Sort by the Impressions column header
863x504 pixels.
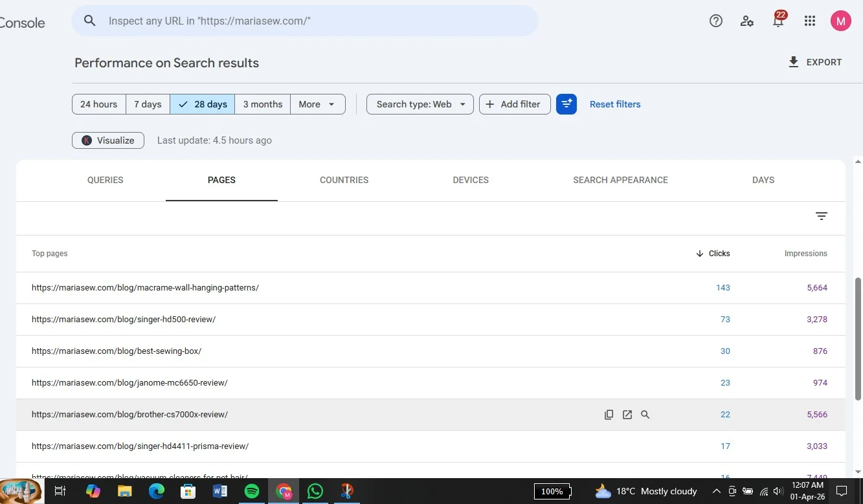coord(806,254)
